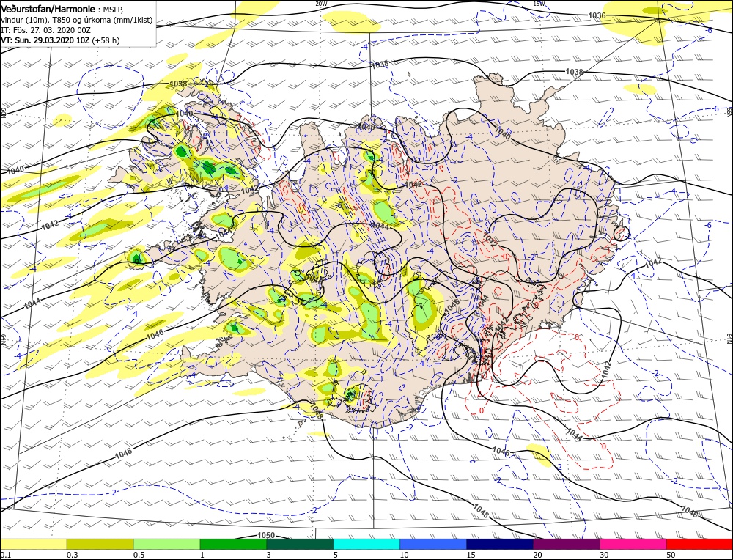Pick the cyan 5–10 legend swatch
Image resolution: width=733 pixels, height=560 pixels.
(x=366, y=544)
